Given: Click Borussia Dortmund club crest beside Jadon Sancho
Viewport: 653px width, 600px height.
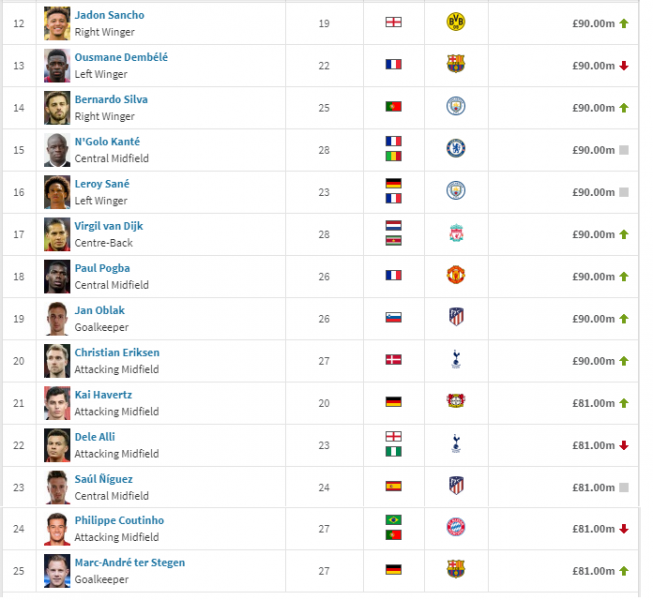Looking at the screenshot, I should pyautogui.click(x=456, y=22).
